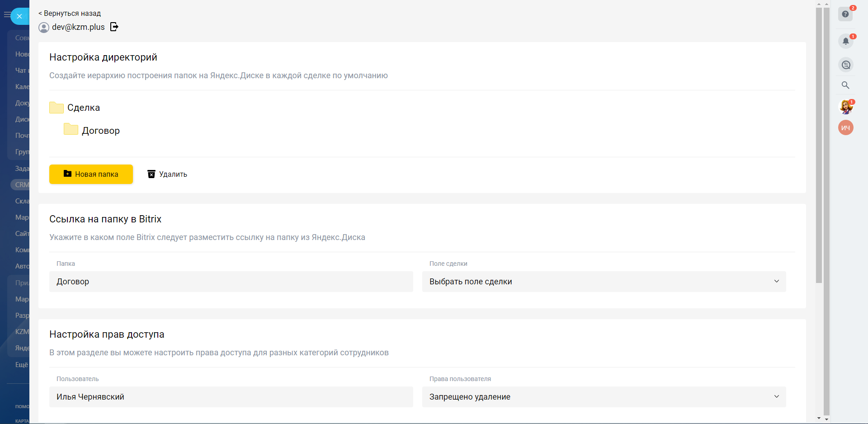Click the Пользователь field Илья Чернявский
The width and height of the screenshot is (868, 424).
[231, 397]
